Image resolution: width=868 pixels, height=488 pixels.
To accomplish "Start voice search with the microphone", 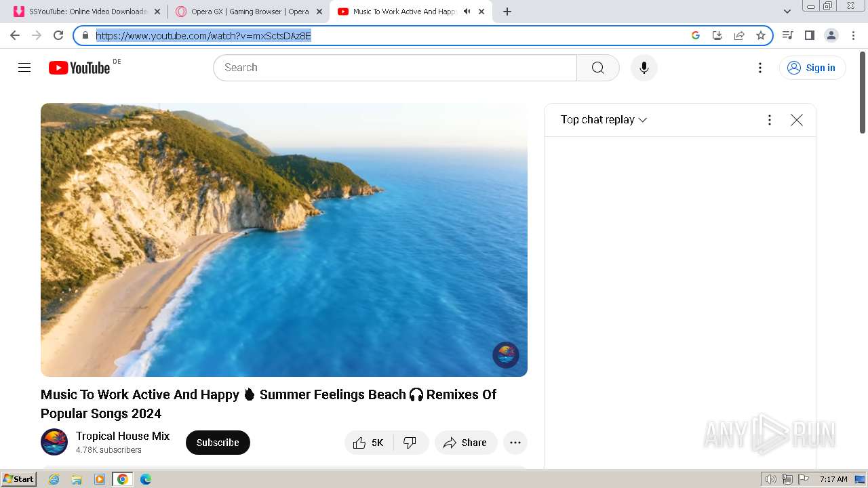I will (644, 68).
